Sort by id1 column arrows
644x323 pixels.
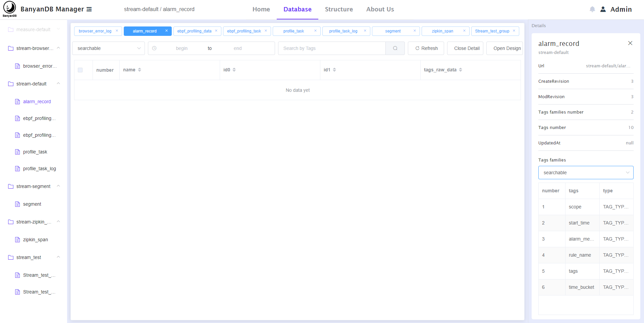(334, 70)
